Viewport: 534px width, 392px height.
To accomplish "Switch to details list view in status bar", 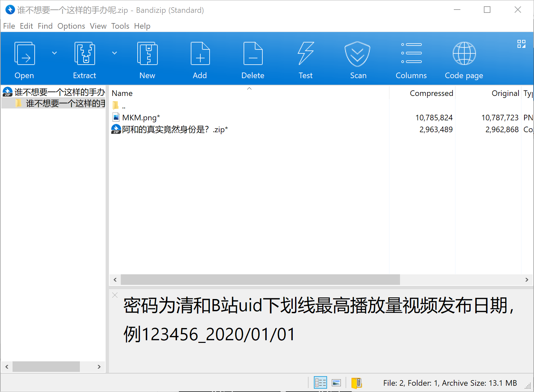I will pos(320,383).
